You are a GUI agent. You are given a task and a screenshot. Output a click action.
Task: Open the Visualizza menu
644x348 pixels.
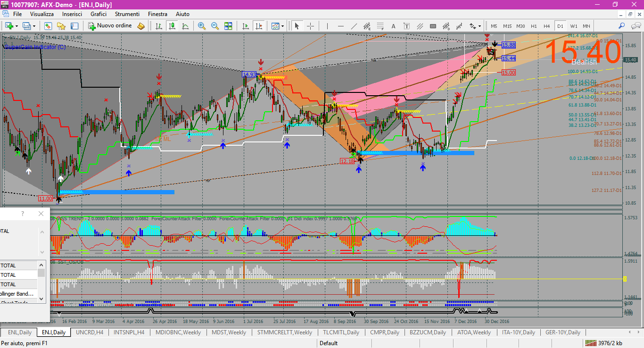[42, 14]
